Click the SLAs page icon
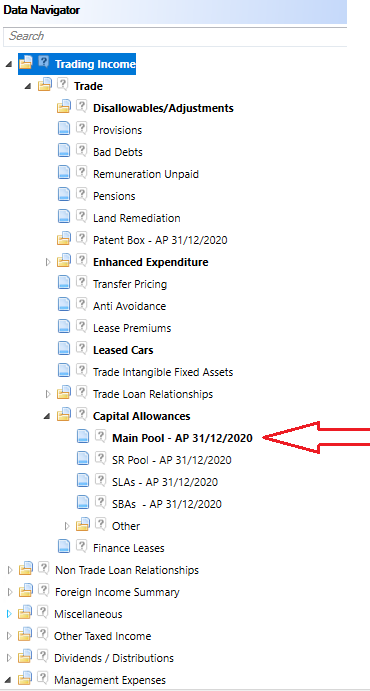This screenshot has height=691, width=370. pos(83,481)
